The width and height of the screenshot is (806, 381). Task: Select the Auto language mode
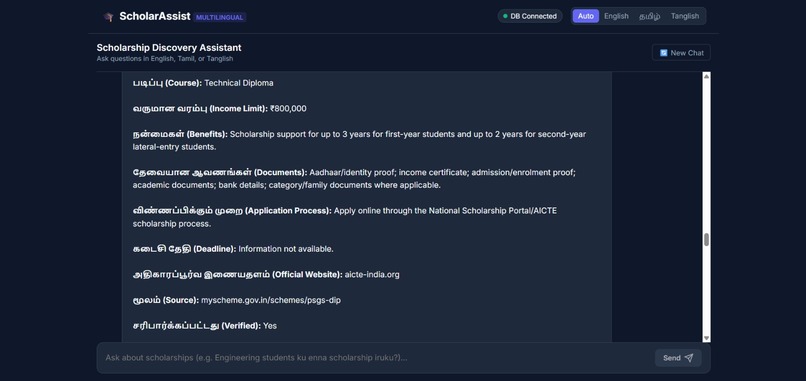(x=585, y=16)
